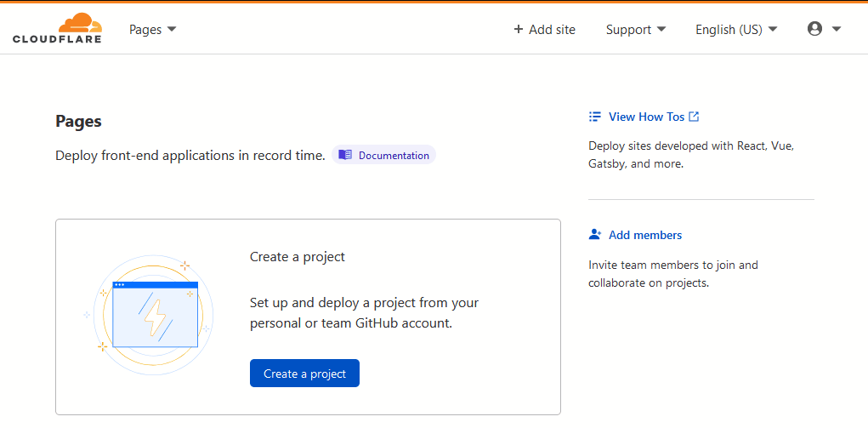Click the plus icon beside Add site
Screen dimensions: 868x428
coord(519,30)
